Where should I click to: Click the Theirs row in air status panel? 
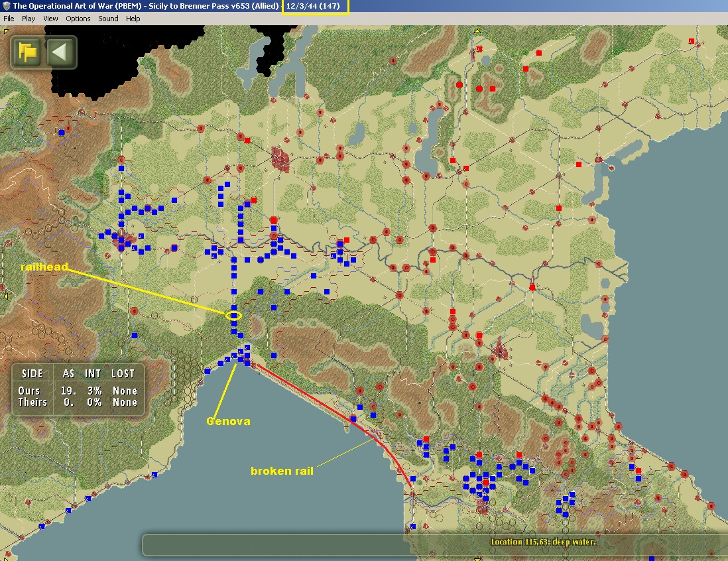pos(78,402)
